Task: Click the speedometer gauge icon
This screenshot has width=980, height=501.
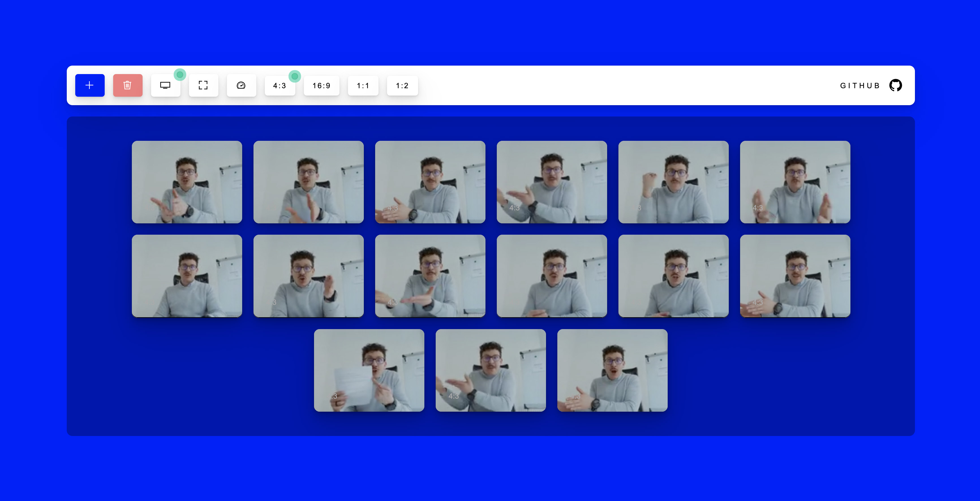Action: pyautogui.click(x=241, y=85)
